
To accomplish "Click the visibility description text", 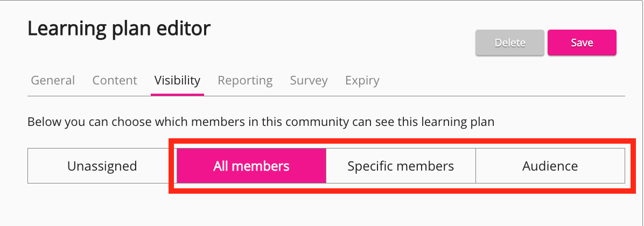I will click(x=261, y=122).
